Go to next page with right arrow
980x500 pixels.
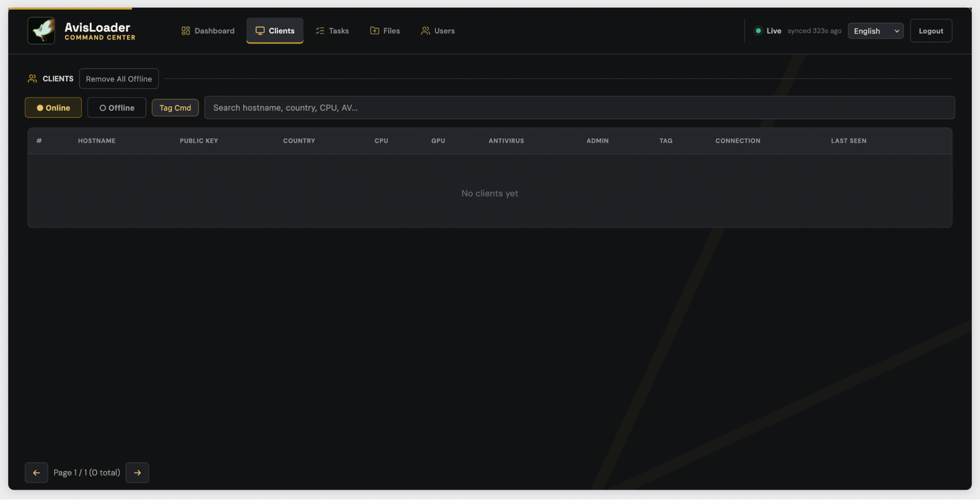137,473
